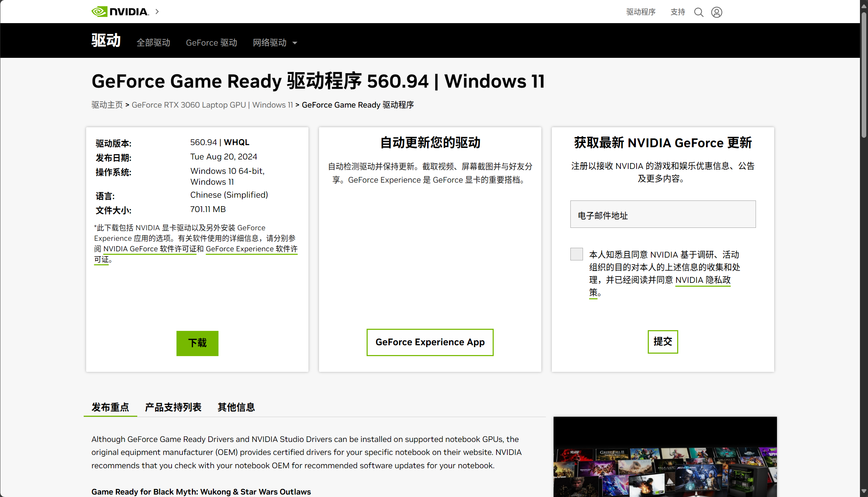Click GeForce Experience App button
Image resolution: width=868 pixels, height=497 pixels.
coord(430,342)
